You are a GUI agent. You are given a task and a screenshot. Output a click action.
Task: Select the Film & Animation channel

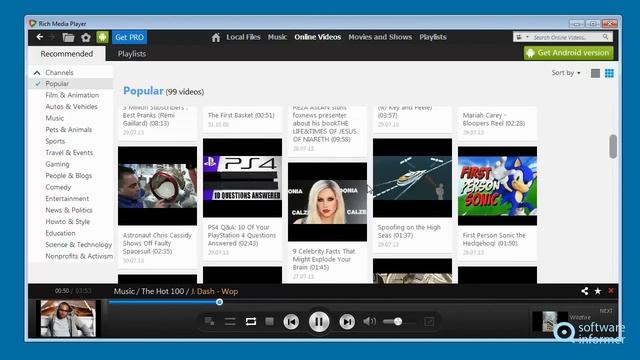click(72, 95)
